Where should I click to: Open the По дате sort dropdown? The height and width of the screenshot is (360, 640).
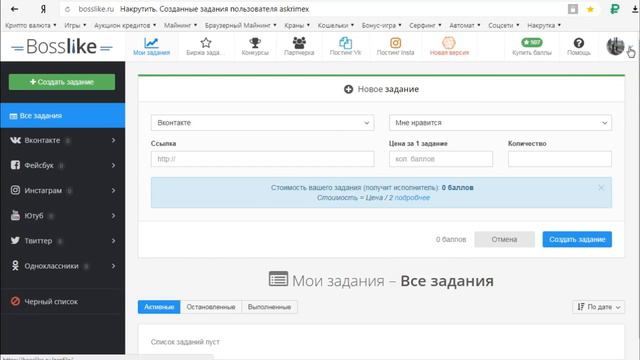click(598, 307)
